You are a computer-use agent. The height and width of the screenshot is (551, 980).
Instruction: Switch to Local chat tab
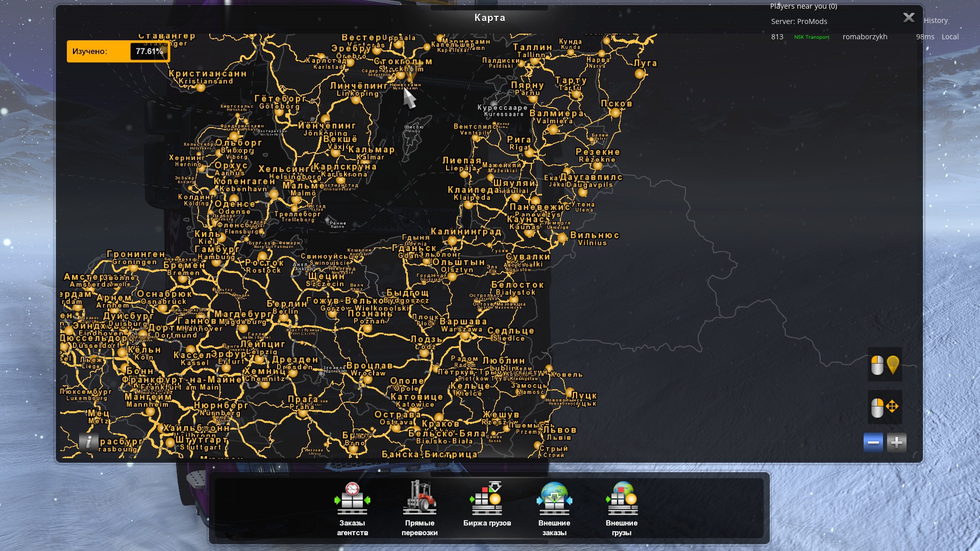point(950,37)
